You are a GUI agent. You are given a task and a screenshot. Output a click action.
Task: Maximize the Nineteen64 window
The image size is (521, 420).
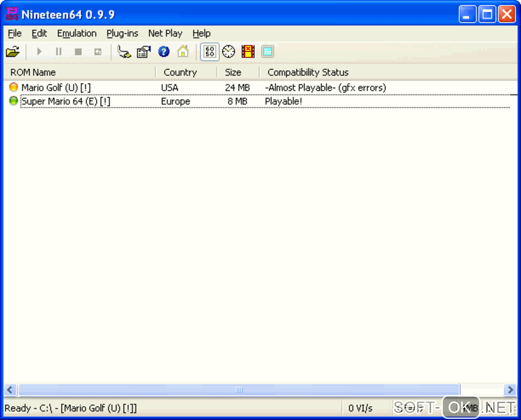coord(487,14)
